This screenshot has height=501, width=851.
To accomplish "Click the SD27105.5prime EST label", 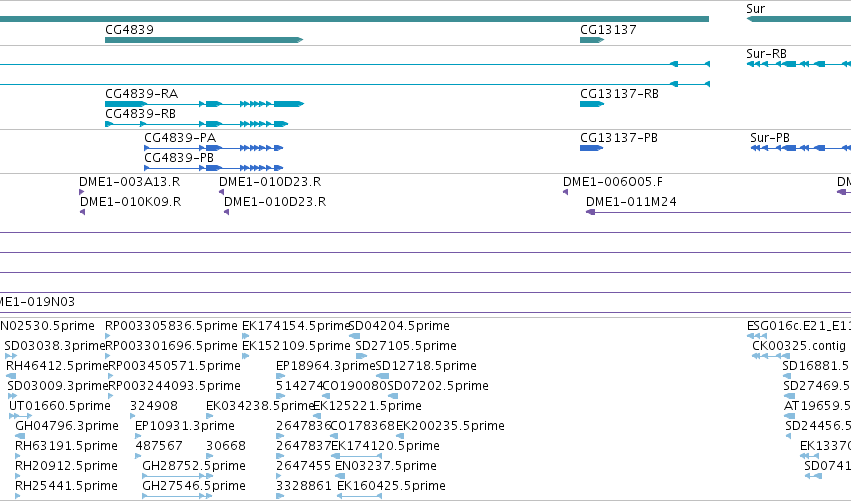I will pos(406,346).
